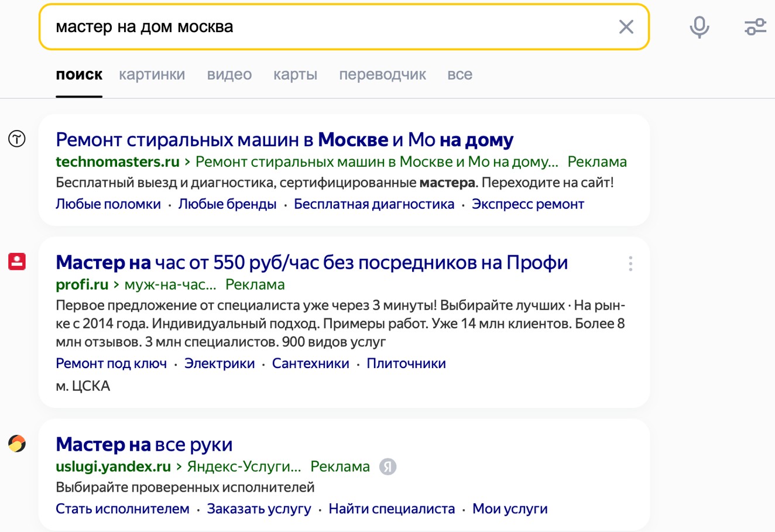Activate the microphone voice search icon
The height and width of the screenshot is (532, 775).
pyautogui.click(x=700, y=26)
